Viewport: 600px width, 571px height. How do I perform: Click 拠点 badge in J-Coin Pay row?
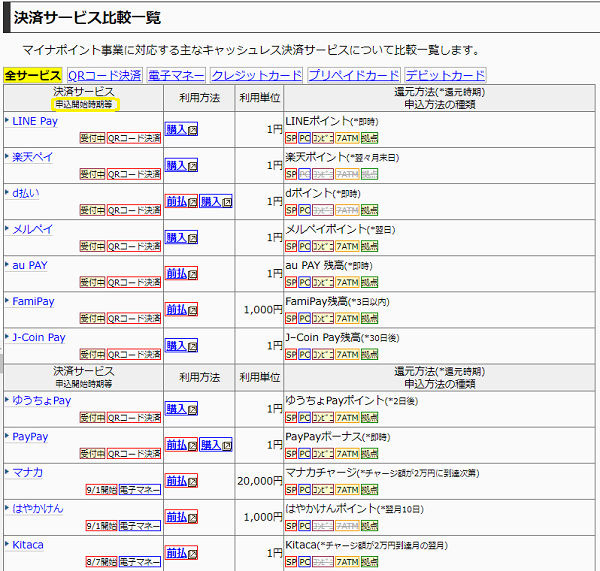(369, 354)
